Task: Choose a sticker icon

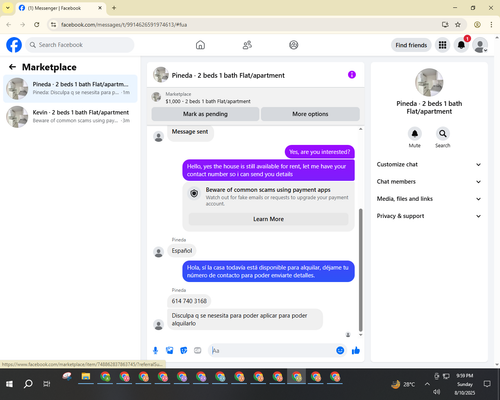Action: click(x=184, y=351)
